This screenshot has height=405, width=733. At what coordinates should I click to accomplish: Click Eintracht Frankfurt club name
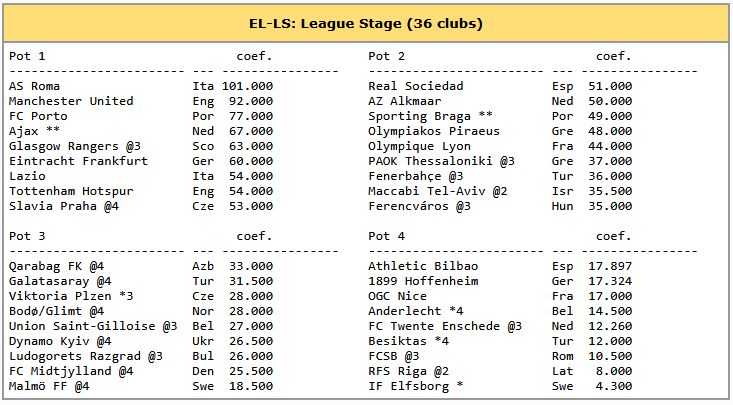[78, 161]
